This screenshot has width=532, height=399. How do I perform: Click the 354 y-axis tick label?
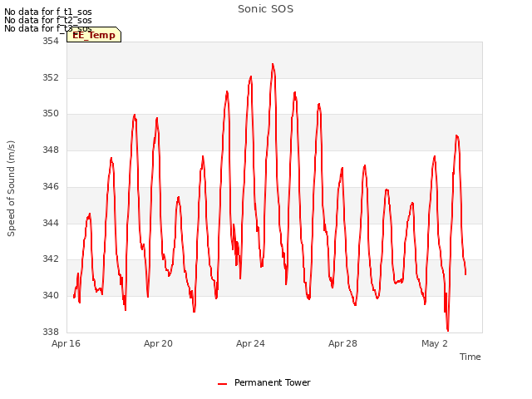click(51, 41)
